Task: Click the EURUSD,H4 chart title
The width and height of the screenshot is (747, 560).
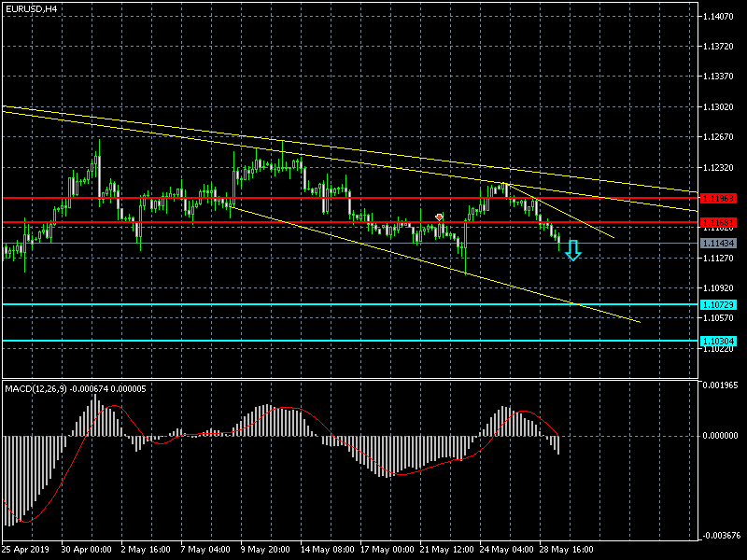Action: 31,9
